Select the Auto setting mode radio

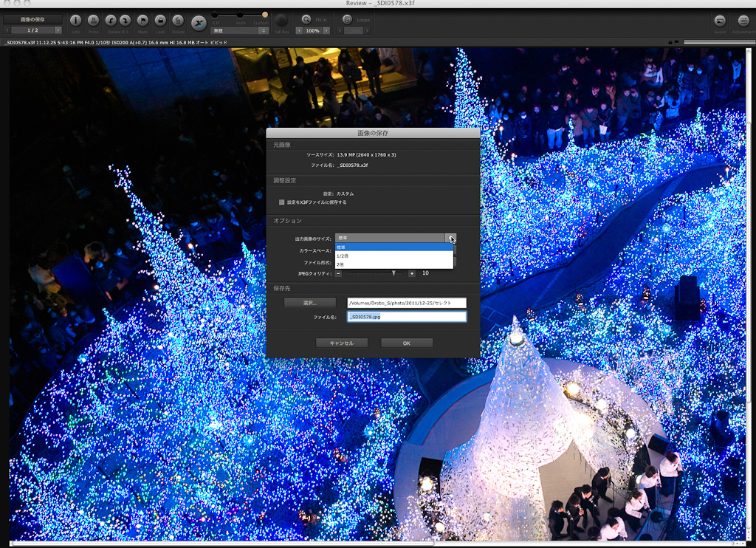pyautogui.click(x=240, y=15)
